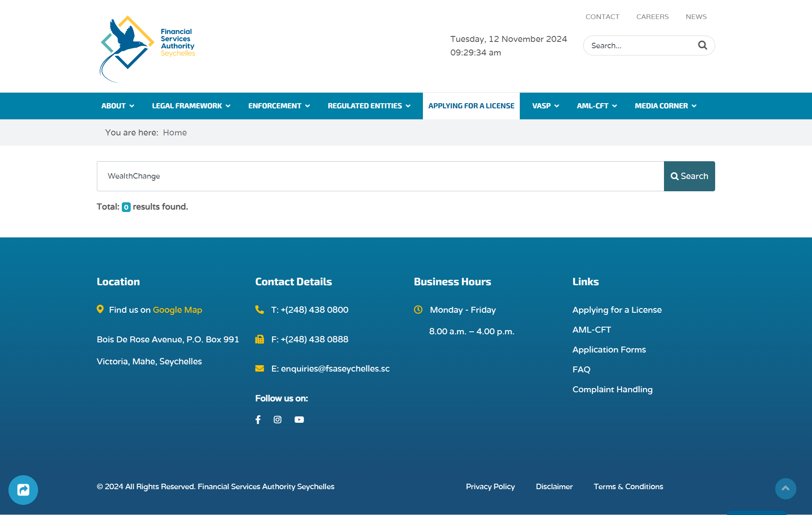812x515 pixels.
Task: Click the Victoria, Mahe, Seychelles text
Action: tap(149, 361)
